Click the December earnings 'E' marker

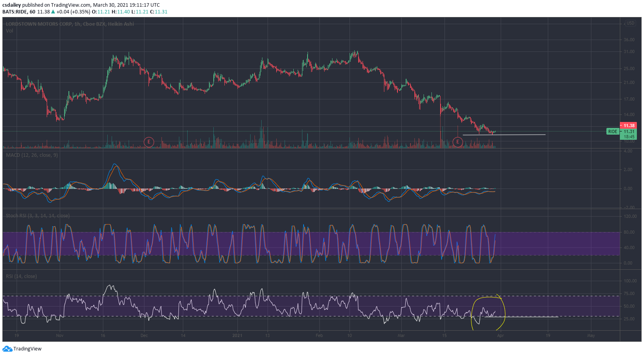[x=149, y=142]
